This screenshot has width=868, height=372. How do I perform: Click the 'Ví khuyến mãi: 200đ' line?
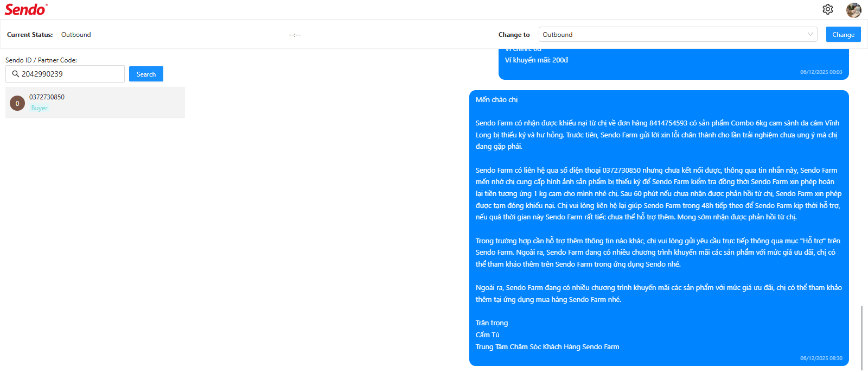pos(537,60)
